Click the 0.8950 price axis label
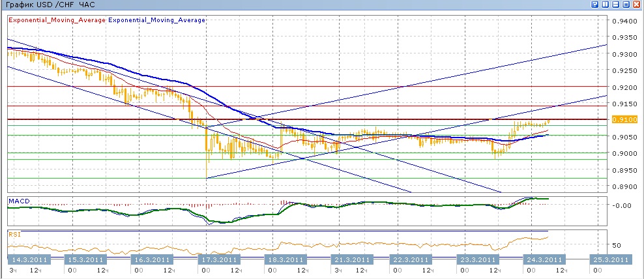 coord(624,169)
